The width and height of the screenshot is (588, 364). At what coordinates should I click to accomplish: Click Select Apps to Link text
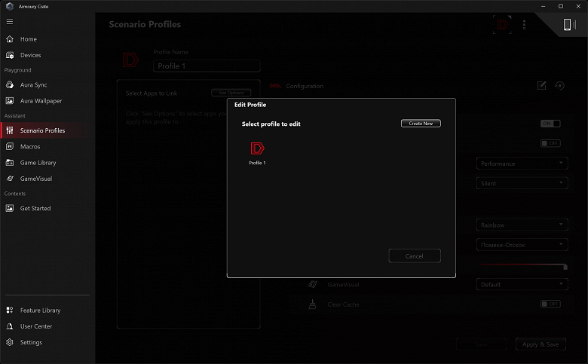pos(152,93)
